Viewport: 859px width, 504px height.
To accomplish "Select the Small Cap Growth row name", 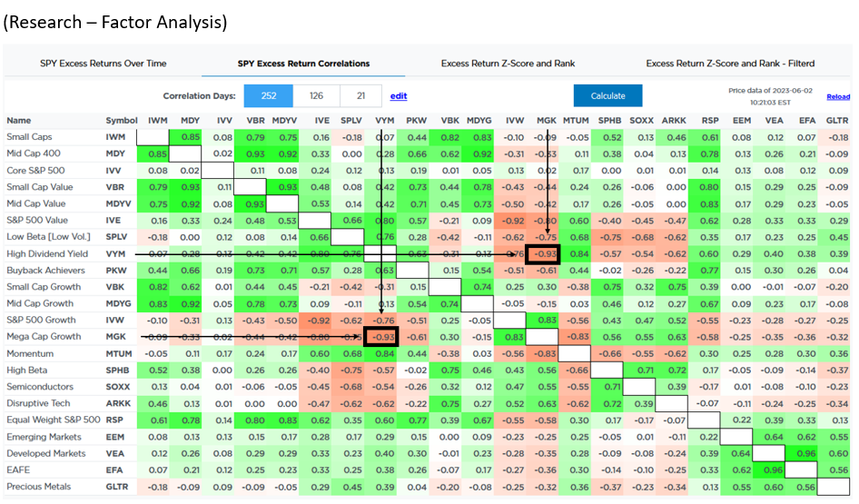I will point(44,287).
